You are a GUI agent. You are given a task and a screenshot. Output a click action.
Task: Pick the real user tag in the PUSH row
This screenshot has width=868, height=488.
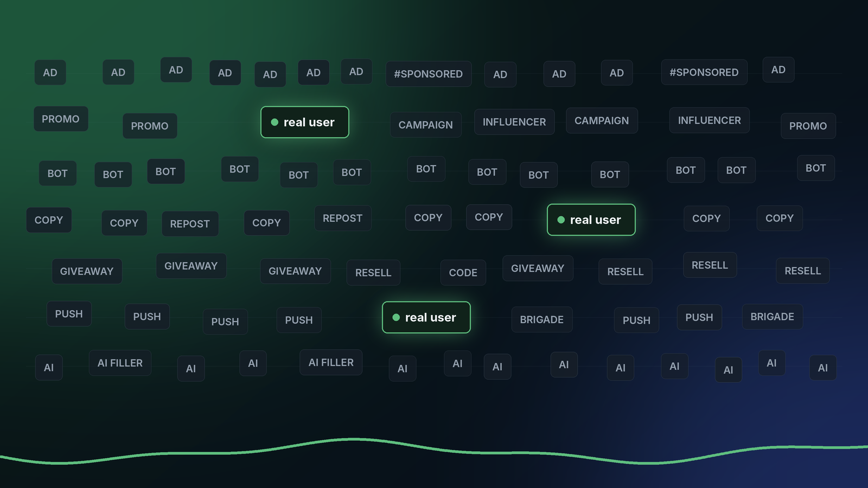click(426, 317)
